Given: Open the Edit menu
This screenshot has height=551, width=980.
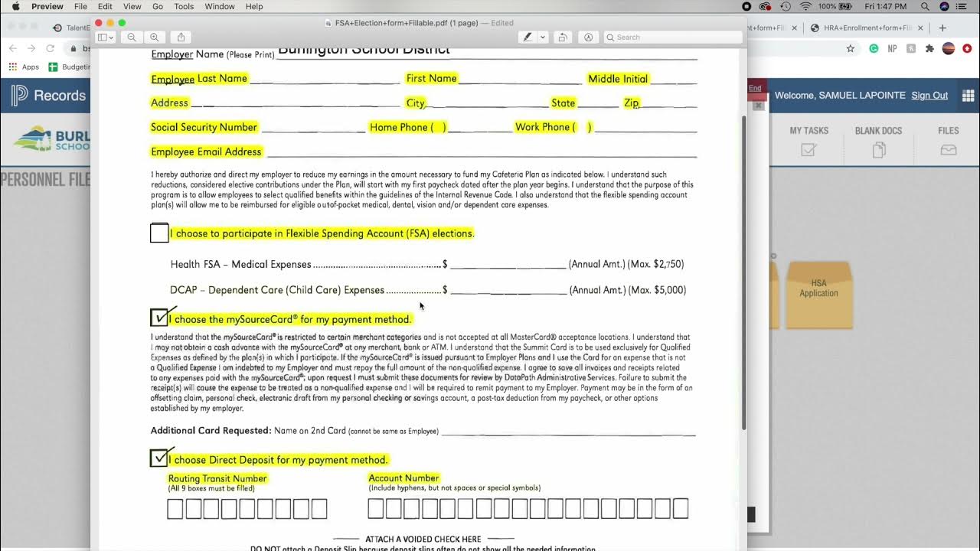Looking at the screenshot, I should point(105,6).
